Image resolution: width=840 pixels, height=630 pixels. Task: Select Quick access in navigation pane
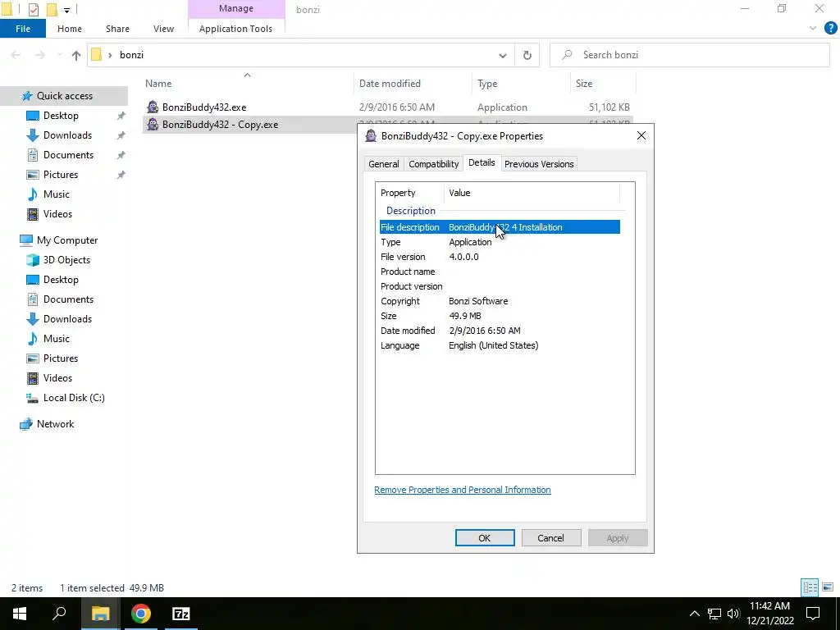coord(64,96)
